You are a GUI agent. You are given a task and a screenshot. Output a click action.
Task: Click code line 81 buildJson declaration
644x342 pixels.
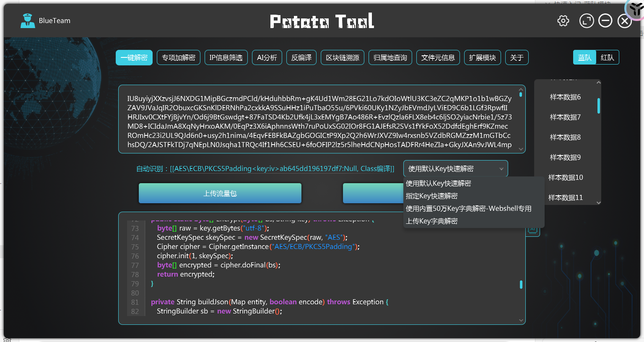270,302
